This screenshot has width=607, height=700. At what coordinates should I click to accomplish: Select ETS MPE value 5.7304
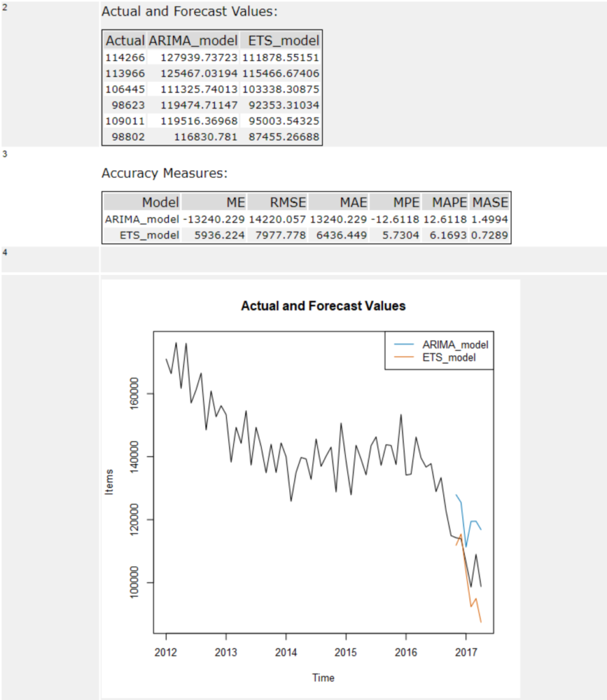(401, 235)
